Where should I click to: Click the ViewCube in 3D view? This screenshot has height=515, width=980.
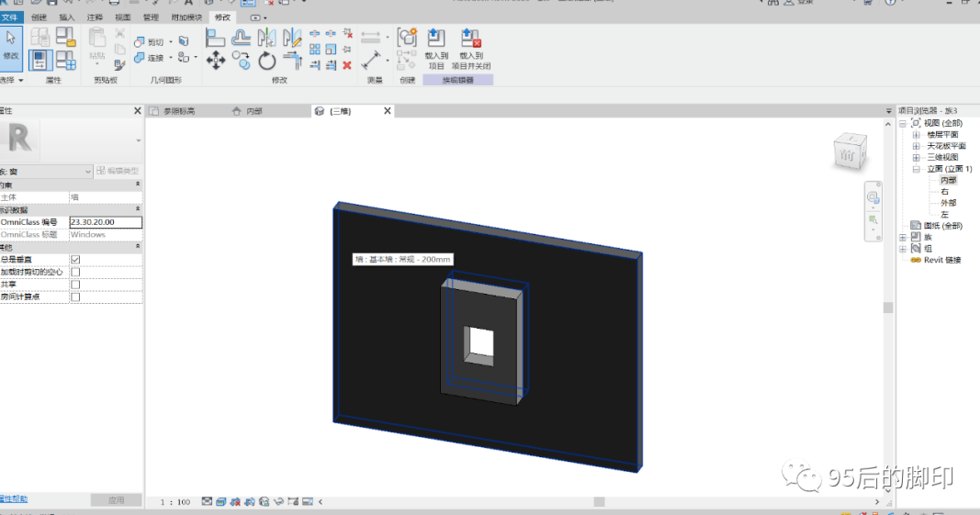850,151
